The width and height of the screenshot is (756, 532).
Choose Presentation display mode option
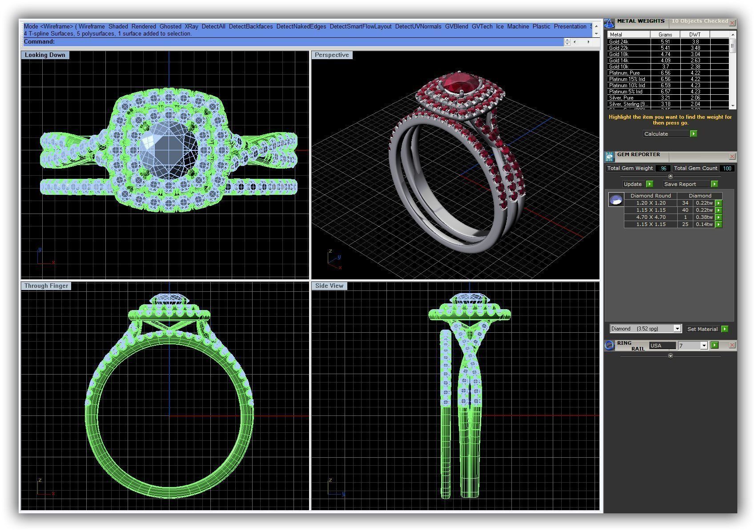pos(570,27)
